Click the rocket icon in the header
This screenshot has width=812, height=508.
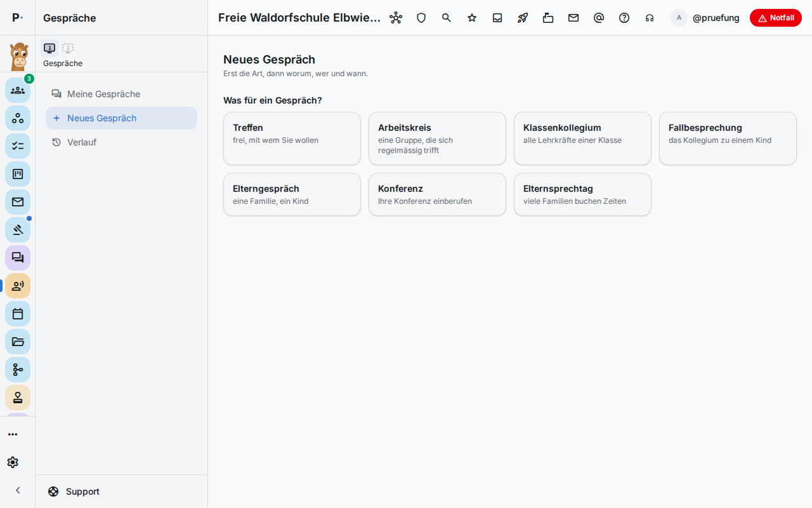pyautogui.click(x=523, y=18)
